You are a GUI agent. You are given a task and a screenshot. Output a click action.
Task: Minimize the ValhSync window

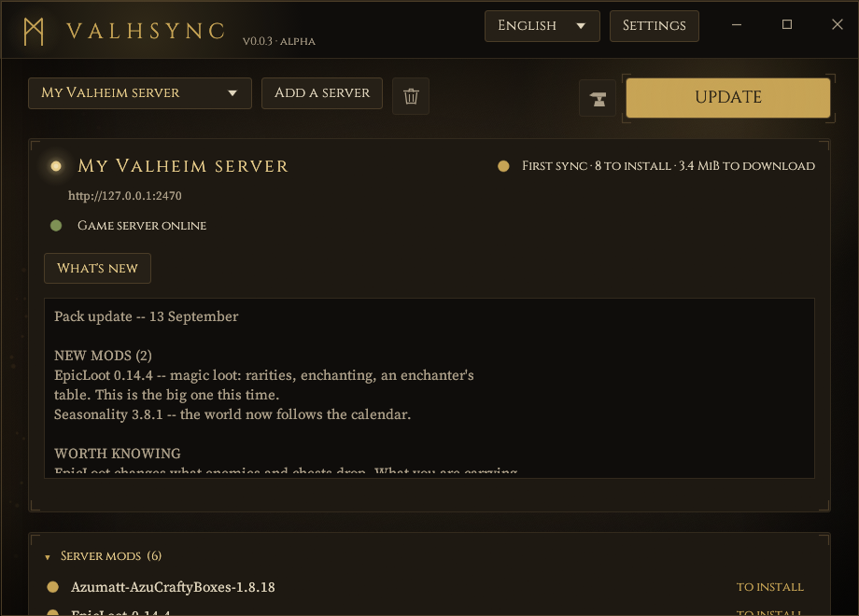737,24
